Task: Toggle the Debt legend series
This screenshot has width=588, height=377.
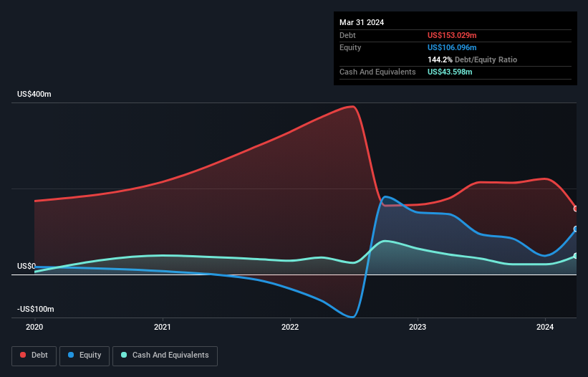Action: (x=34, y=355)
